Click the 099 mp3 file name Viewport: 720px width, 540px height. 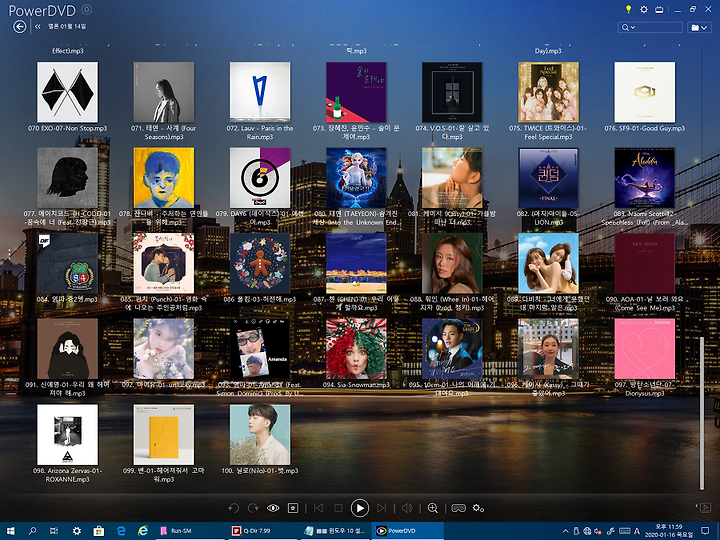pyautogui.click(x=163, y=475)
